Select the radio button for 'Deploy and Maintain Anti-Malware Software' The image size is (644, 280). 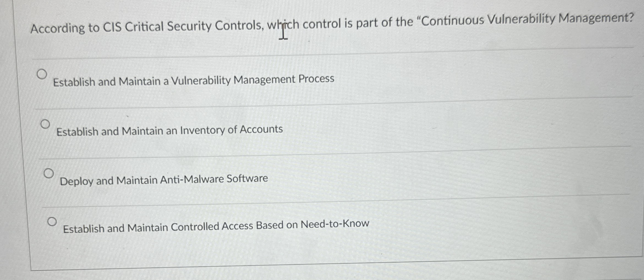(49, 173)
